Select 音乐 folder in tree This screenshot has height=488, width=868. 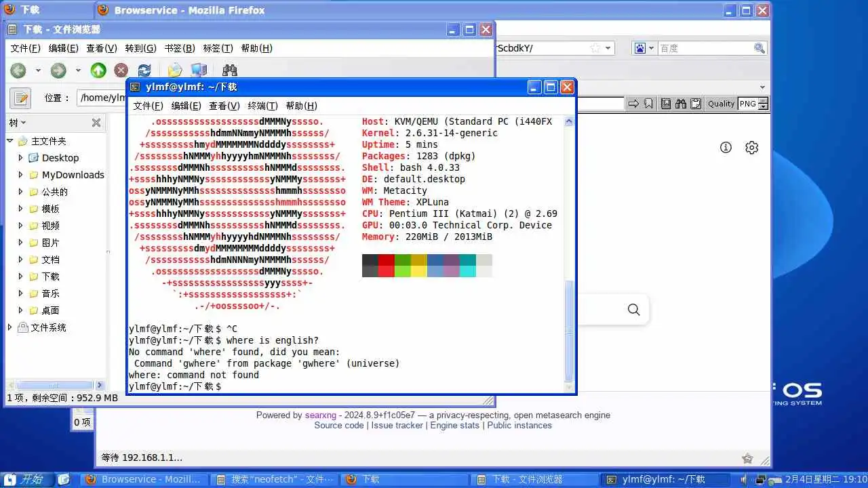[50, 293]
